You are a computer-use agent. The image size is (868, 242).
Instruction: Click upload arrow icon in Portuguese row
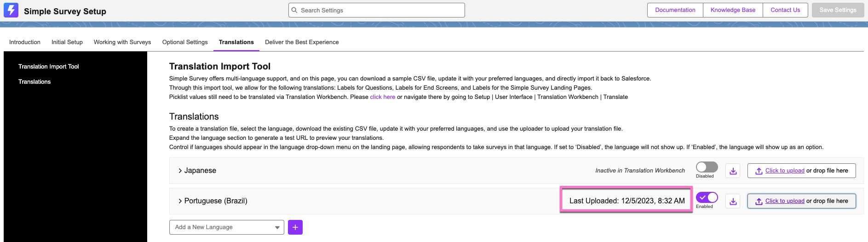click(x=759, y=202)
